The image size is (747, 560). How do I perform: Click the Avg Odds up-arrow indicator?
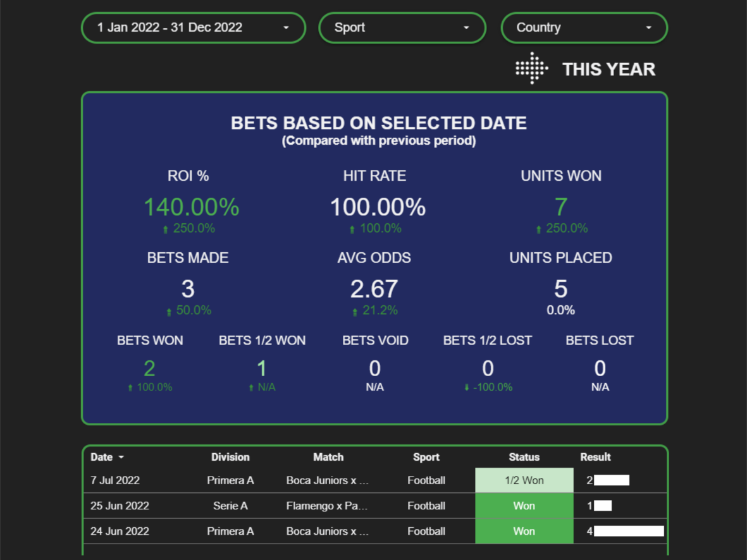click(x=355, y=312)
